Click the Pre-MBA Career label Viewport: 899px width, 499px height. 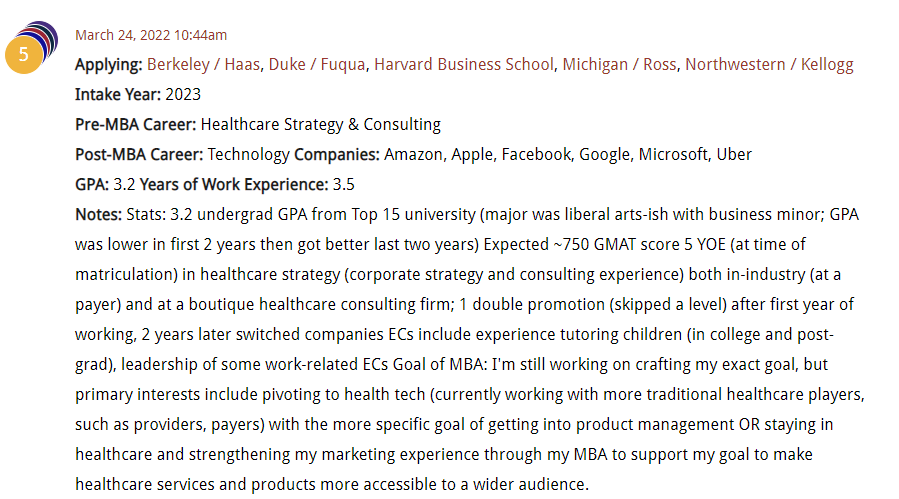pyautogui.click(x=135, y=125)
